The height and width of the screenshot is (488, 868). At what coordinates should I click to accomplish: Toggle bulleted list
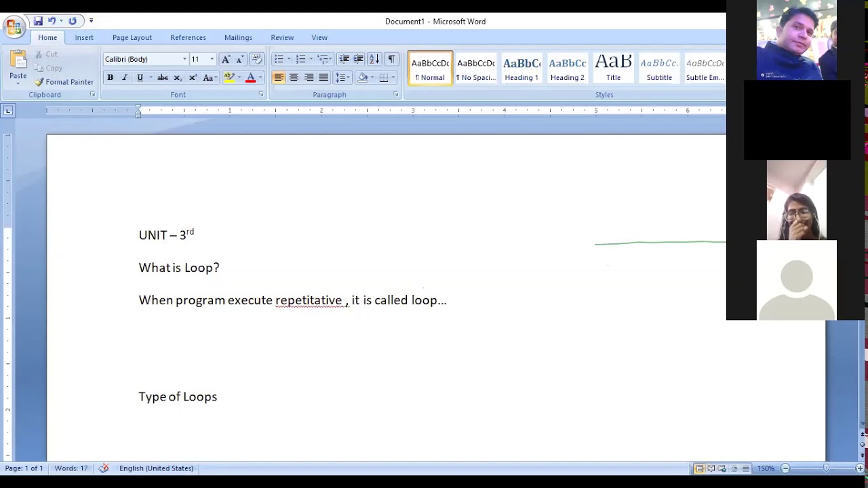[279, 59]
